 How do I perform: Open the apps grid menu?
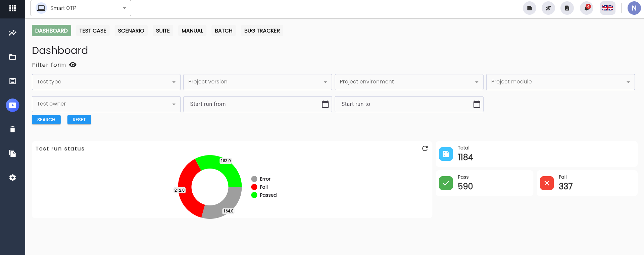(12, 8)
